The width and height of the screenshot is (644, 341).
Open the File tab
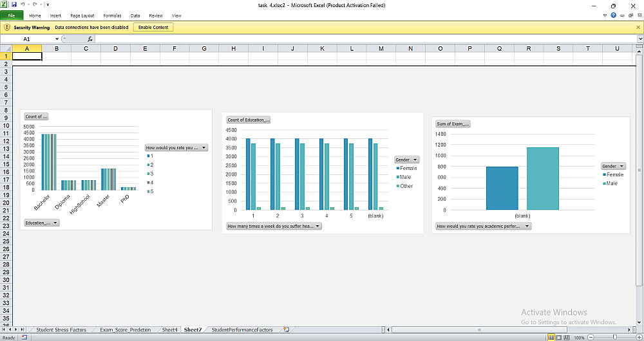pos(12,15)
